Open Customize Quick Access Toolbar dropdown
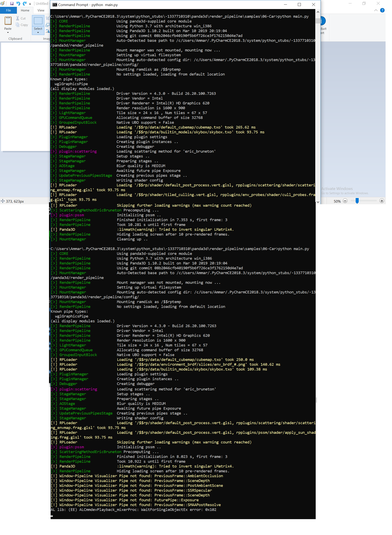 [x=30, y=4]
